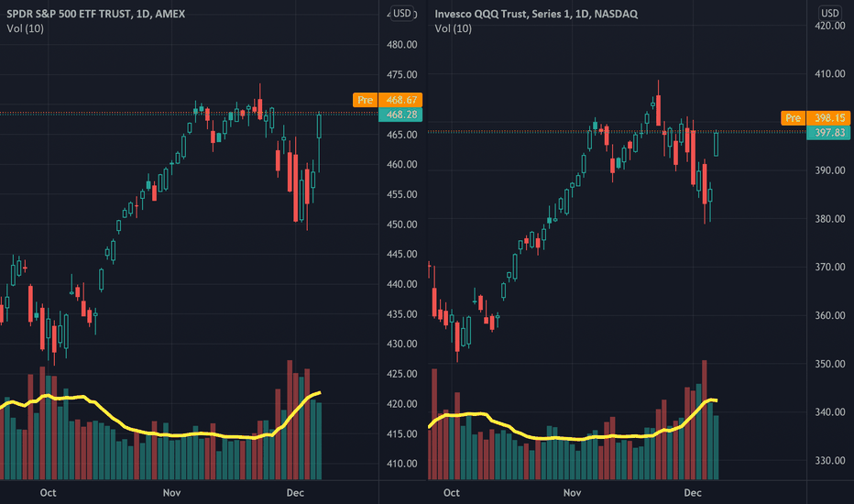
Task: Click the 445.00 price axis label
Action: 402,254
